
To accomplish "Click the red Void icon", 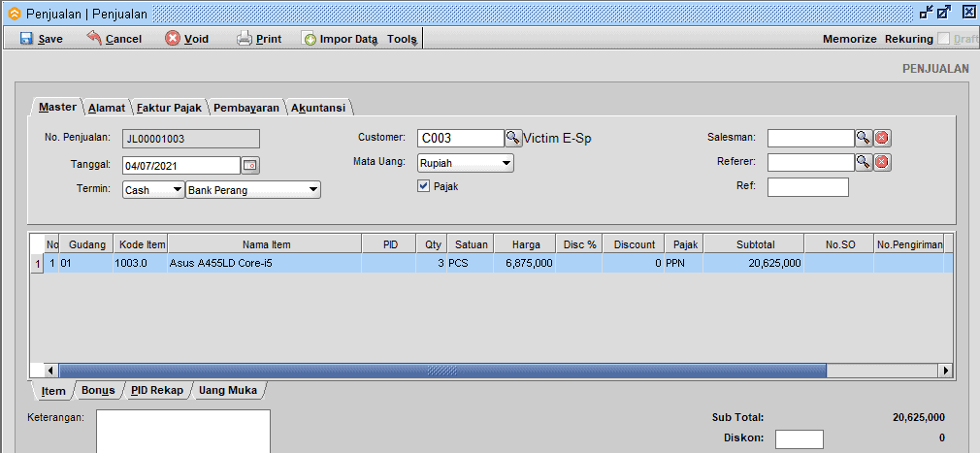I will 173,39.
